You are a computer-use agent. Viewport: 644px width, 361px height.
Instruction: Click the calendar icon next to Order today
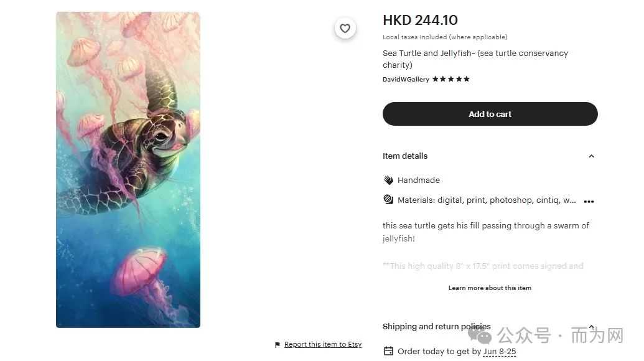tap(388, 351)
